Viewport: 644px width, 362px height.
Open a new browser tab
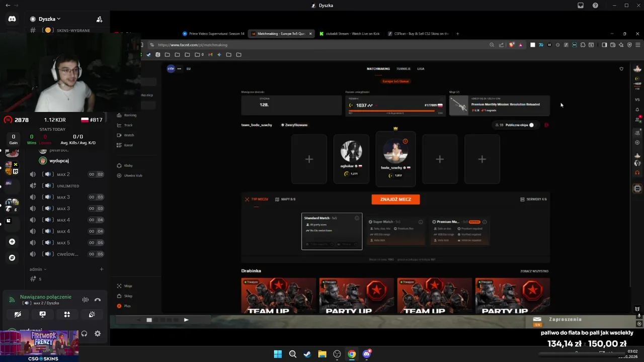[457, 34]
